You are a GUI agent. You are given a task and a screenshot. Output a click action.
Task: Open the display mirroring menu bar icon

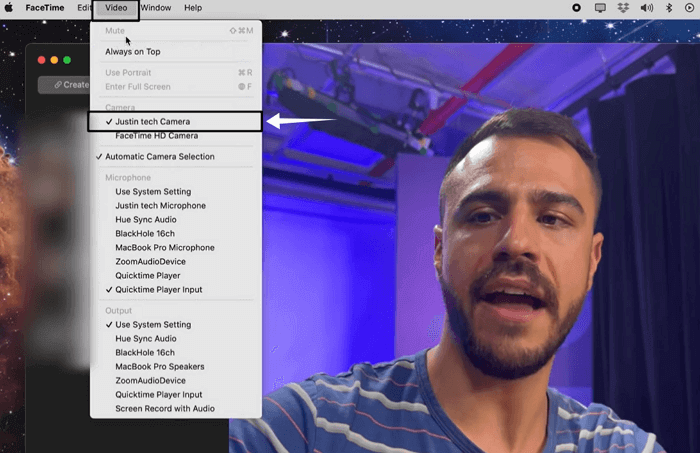click(600, 8)
